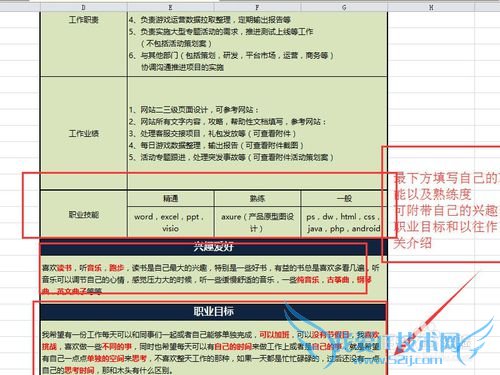Click the 工作业绩 label cell
The image size is (500, 375).
tap(84, 134)
